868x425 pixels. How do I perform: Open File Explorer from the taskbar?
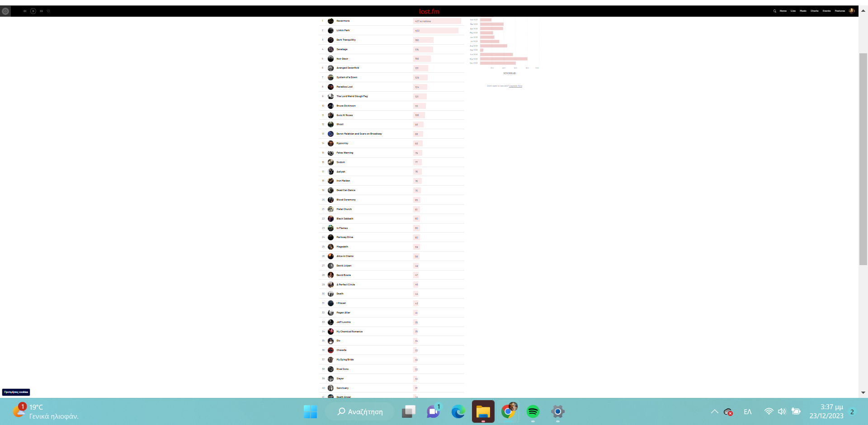pyautogui.click(x=483, y=411)
